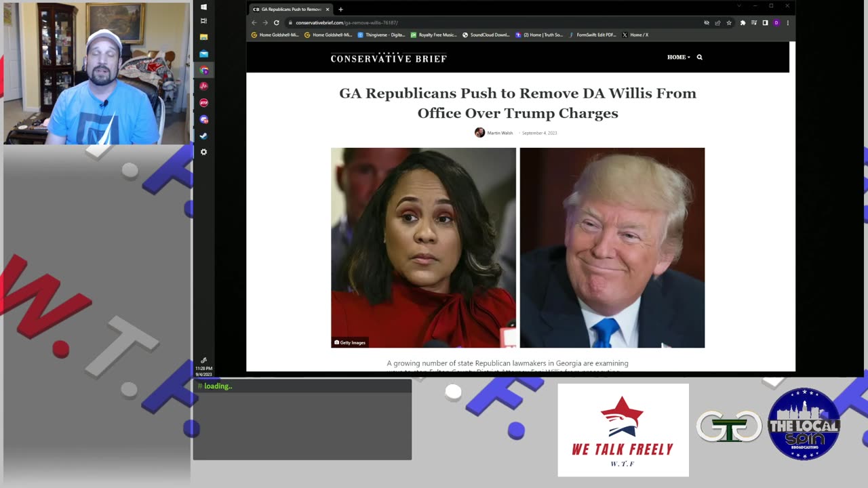Open the second Home Goldshell-Mi bookmark
This screenshot has height=488, width=868.
[x=328, y=35]
